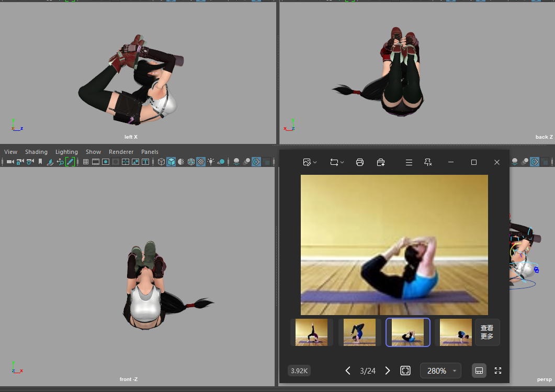555x392 pixels.
Task: Select the second handstand pose thumbnail
Action: click(359, 332)
